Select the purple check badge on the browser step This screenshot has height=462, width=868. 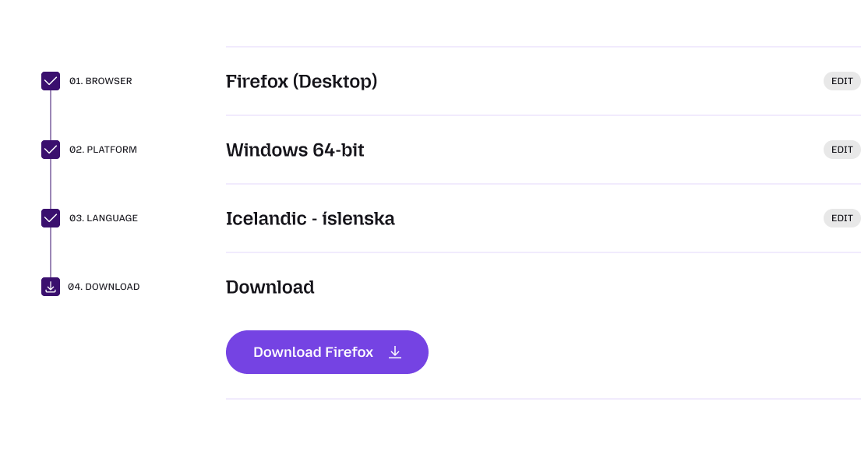[x=50, y=81]
